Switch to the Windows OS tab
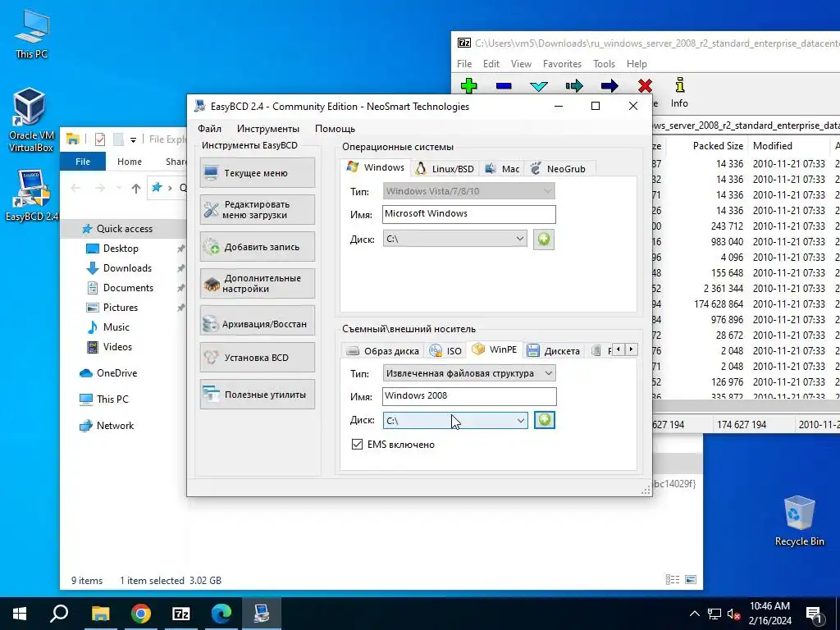This screenshot has height=630, width=840. point(376,167)
